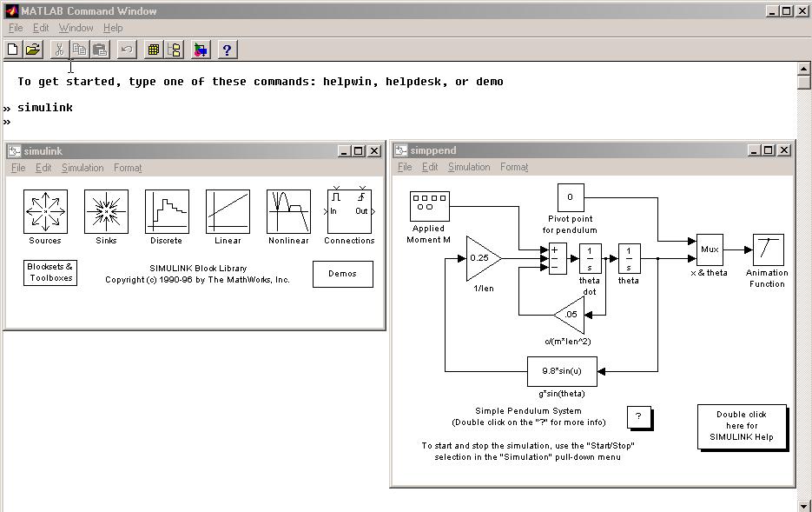Image resolution: width=812 pixels, height=512 pixels.
Task: Select the 9.8*sin(u) function block
Action: tap(562, 371)
